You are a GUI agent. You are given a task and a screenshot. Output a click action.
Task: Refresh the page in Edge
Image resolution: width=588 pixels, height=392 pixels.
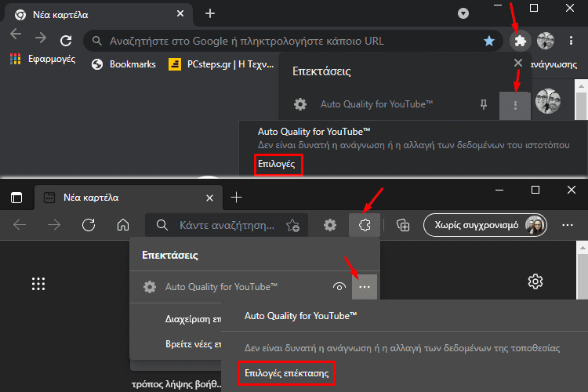[x=89, y=225]
